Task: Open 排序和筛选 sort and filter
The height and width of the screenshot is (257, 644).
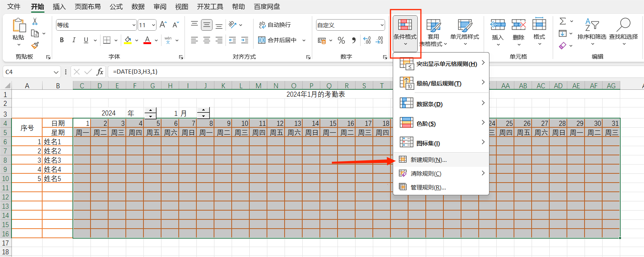Action: (592, 32)
